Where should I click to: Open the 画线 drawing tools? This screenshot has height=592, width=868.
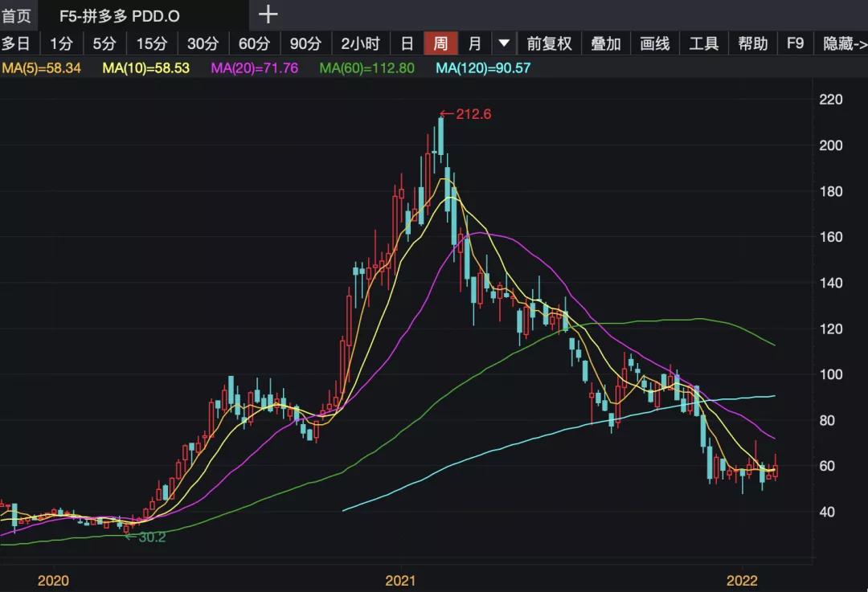tap(655, 43)
